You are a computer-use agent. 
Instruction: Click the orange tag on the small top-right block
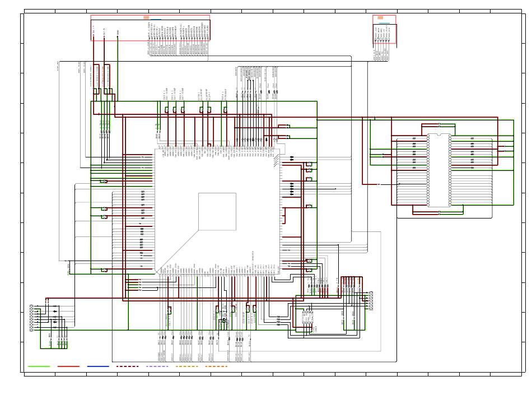380,17
